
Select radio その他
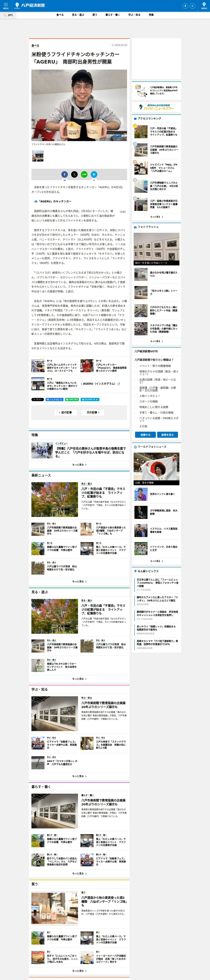(x=136, y=426)
